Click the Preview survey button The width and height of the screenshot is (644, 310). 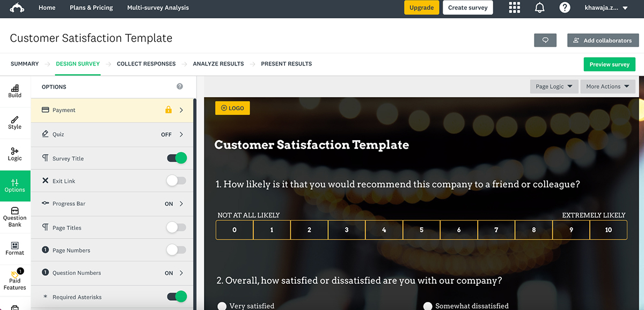(609, 64)
